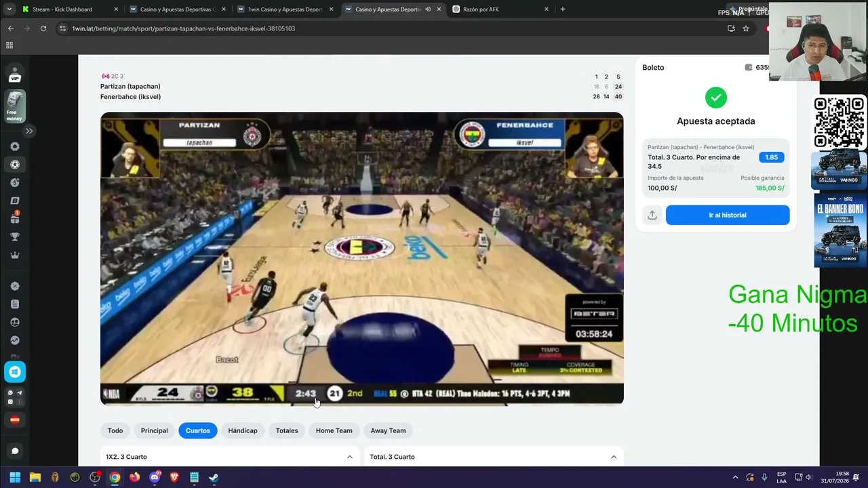
Task: Open the gift box icon with notification
Action: [x=15, y=218]
